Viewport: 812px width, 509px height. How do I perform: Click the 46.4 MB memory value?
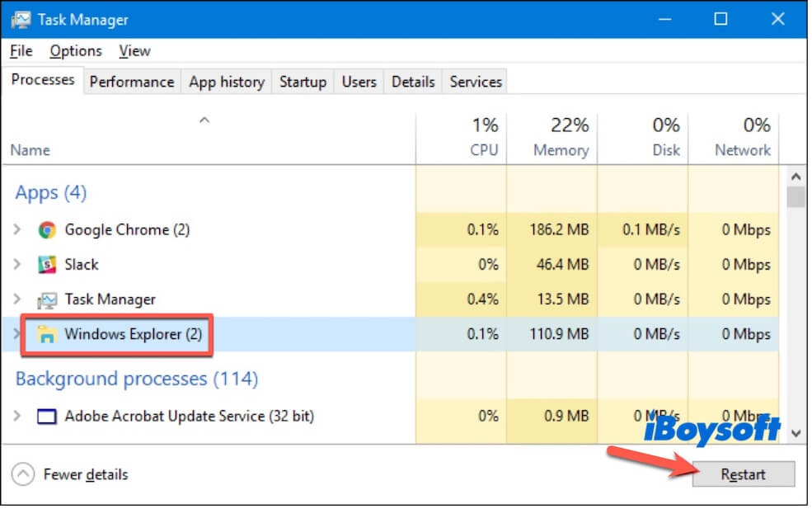tap(562, 264)
